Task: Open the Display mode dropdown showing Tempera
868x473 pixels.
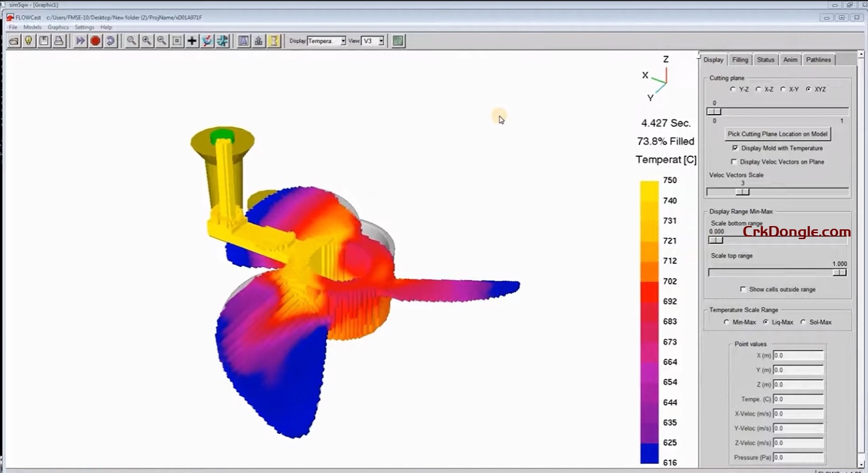Action: click(x=344, y=40)
